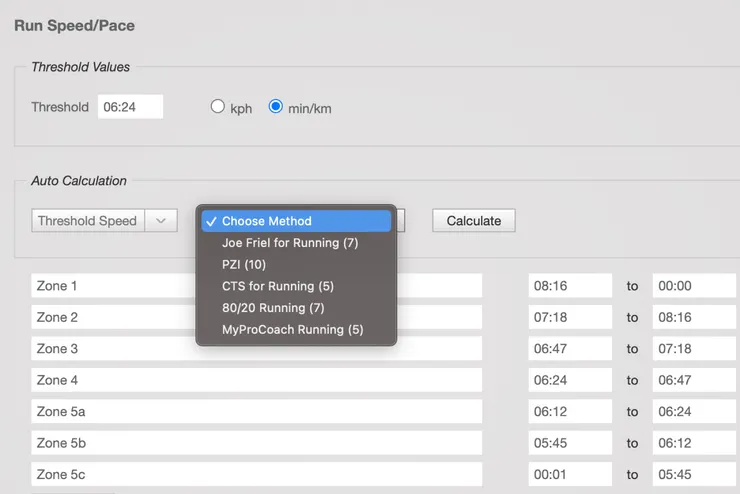Click the Run Speed/Pace heading
Image resolution: width=740 pixels, height=494 pixels.
pyautogui.click(x=75, y=25)
